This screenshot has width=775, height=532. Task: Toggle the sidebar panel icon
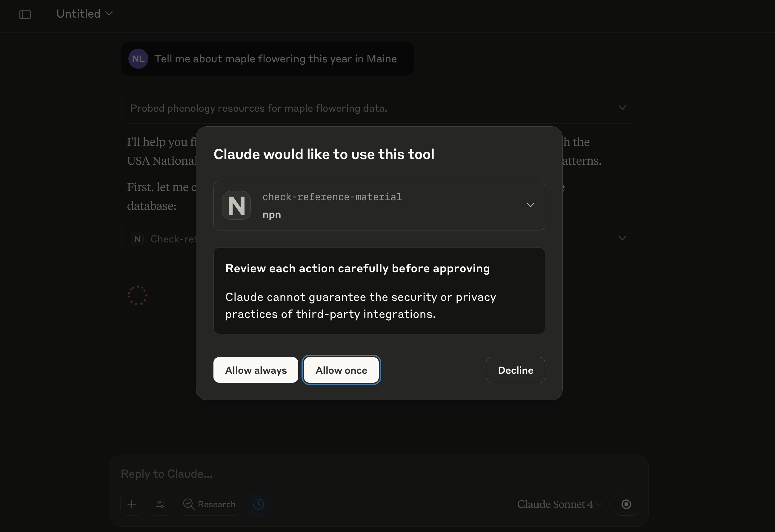(x=25, y=14)
